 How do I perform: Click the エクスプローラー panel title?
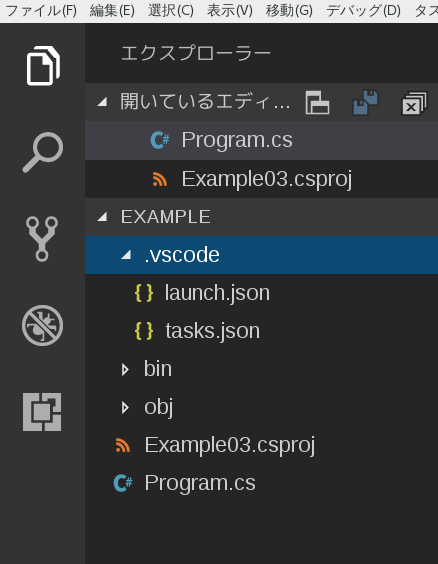[x=196, y=53]
